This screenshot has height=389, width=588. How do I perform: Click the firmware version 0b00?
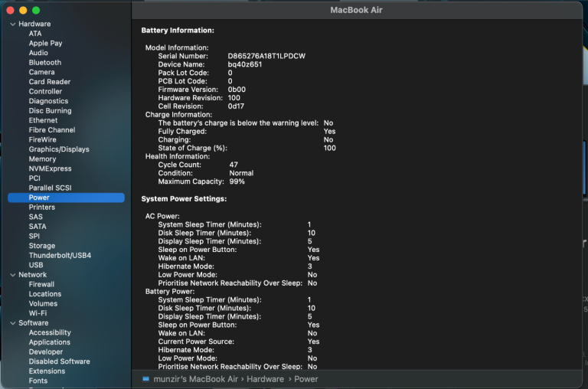point(237,90)
